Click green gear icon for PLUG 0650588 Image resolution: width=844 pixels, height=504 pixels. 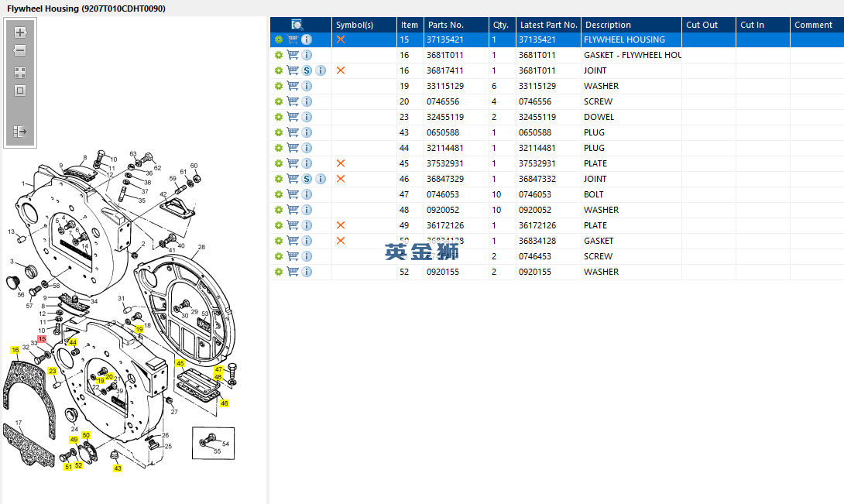click(x=279, y=132)
